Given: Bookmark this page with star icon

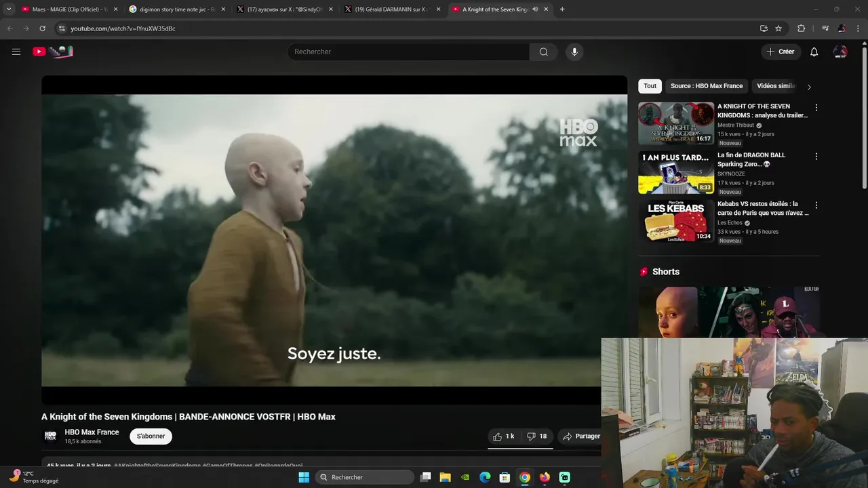Looking at the screenshot, I should click(778, 28).
